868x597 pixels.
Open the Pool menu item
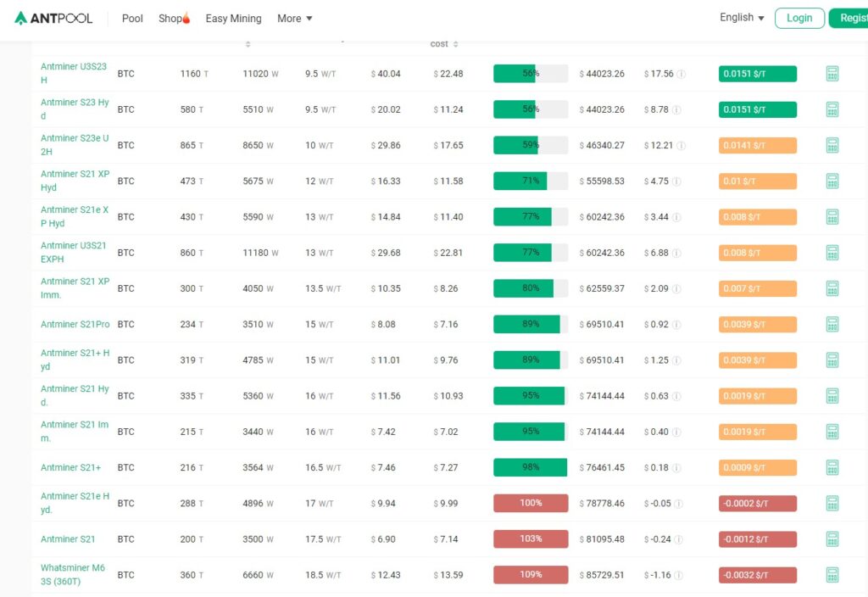tap(131, 18)
